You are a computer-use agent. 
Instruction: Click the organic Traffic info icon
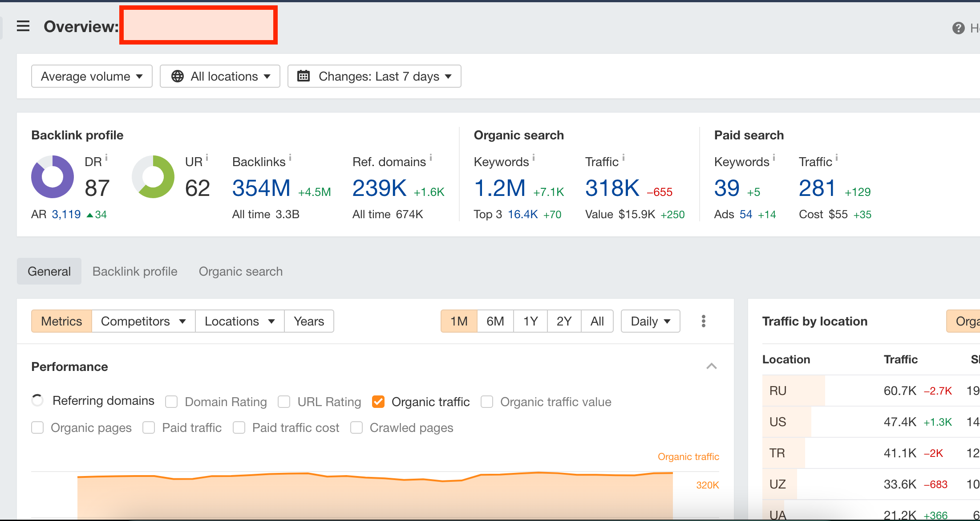pos(624,158)
